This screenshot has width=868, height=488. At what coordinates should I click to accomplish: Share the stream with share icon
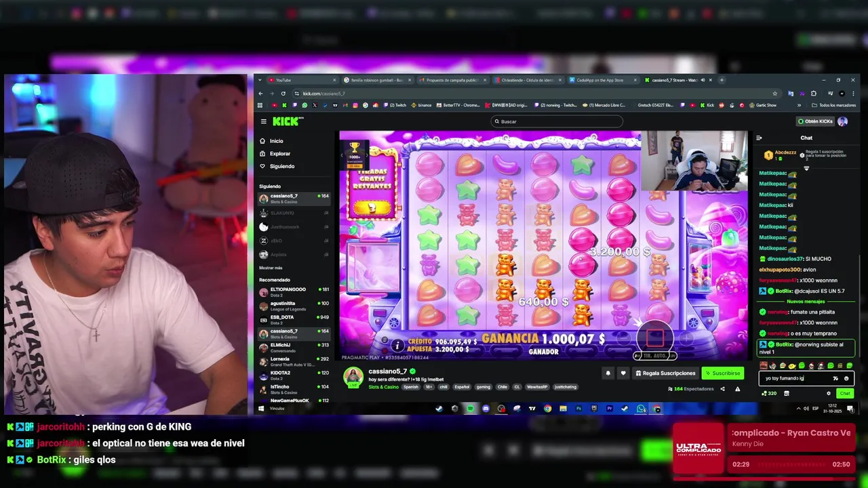722,389
